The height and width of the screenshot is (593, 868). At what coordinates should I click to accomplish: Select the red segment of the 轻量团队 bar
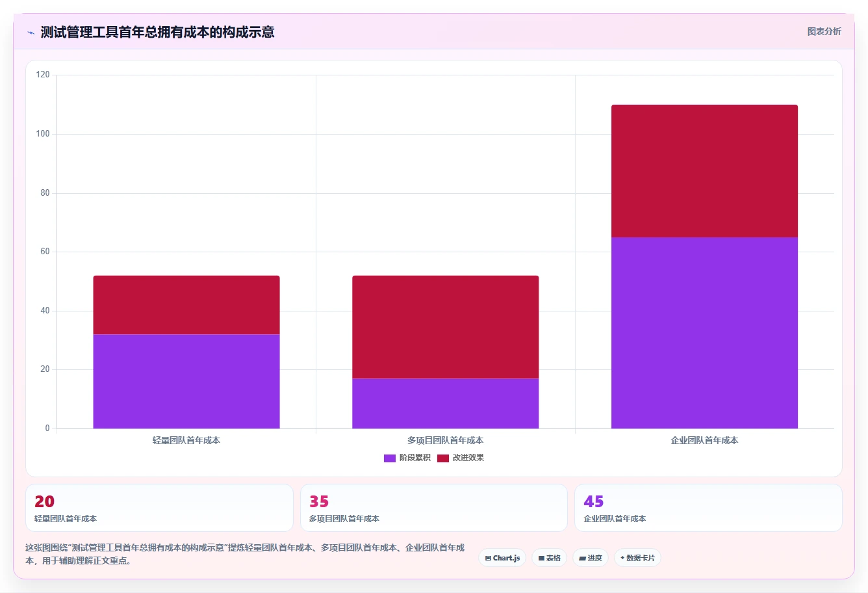[186, 305]
